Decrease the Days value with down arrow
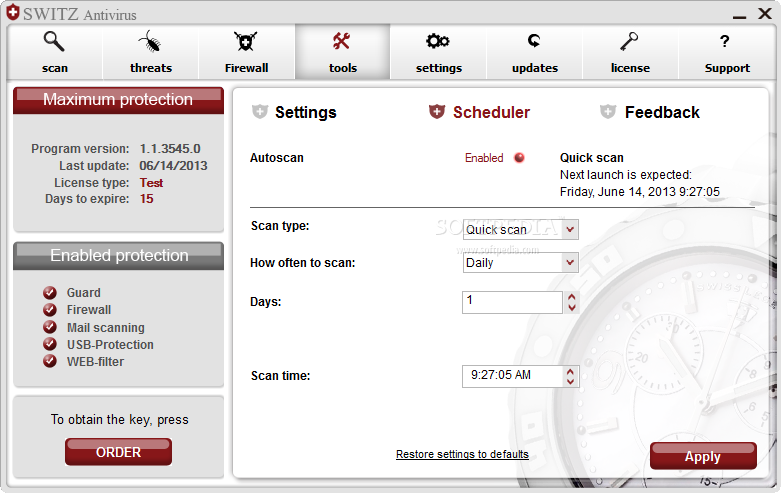Screen dimensions: 781x493 [572, 307]
